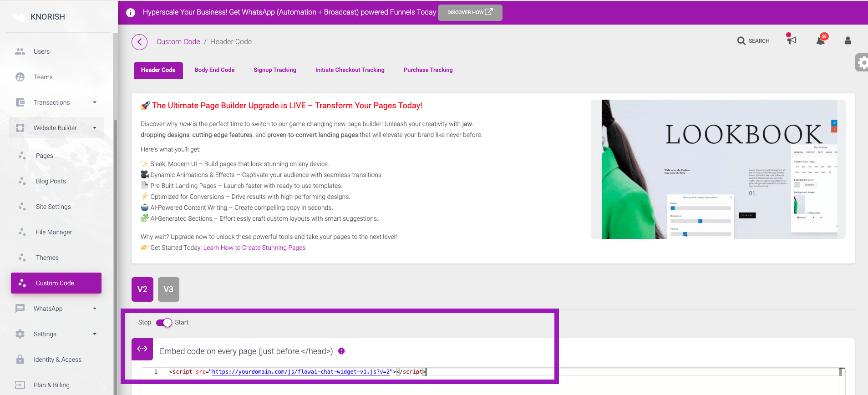Click the Transactions wallet icon

(x=20, y=102)
